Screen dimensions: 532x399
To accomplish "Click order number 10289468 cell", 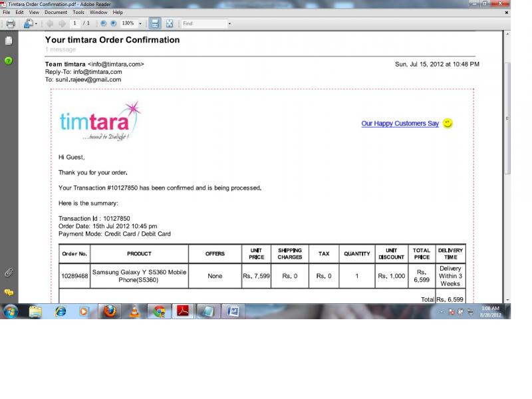I will point(74,276).
